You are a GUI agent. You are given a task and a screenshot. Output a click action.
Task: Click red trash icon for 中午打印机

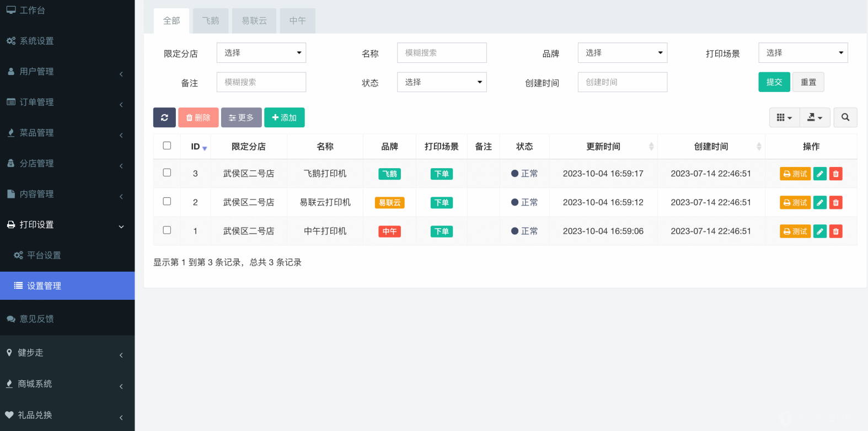point(835,231)
